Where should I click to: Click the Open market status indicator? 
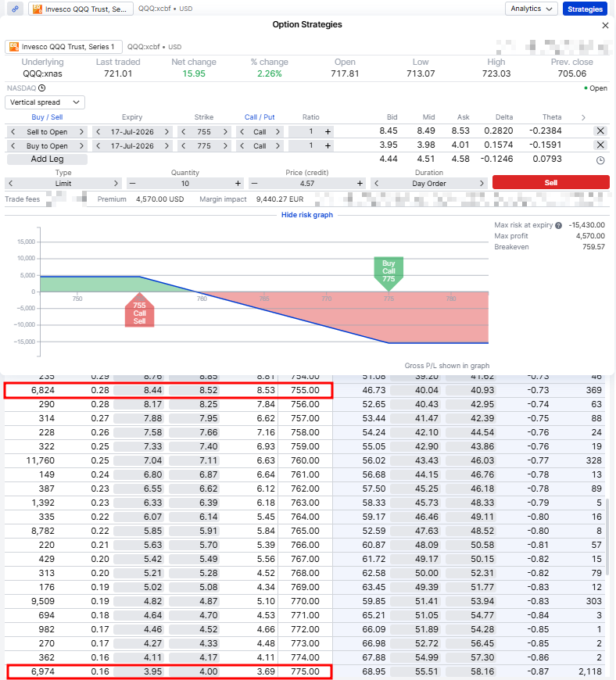[595, 88]
